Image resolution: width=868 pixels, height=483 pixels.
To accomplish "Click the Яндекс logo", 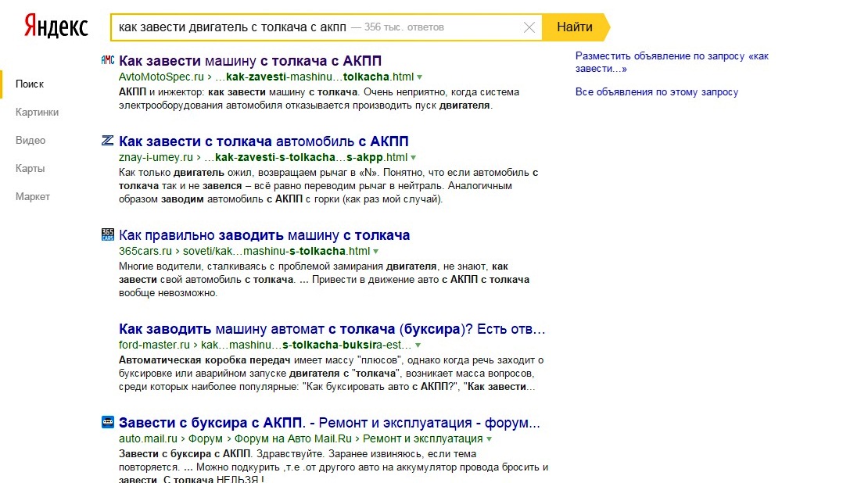I will [56, 27].
